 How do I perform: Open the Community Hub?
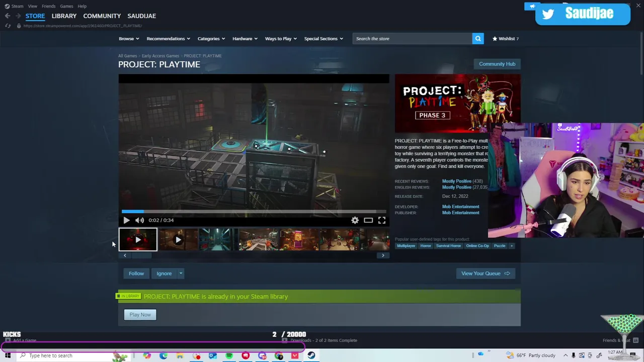coord(497,64)
